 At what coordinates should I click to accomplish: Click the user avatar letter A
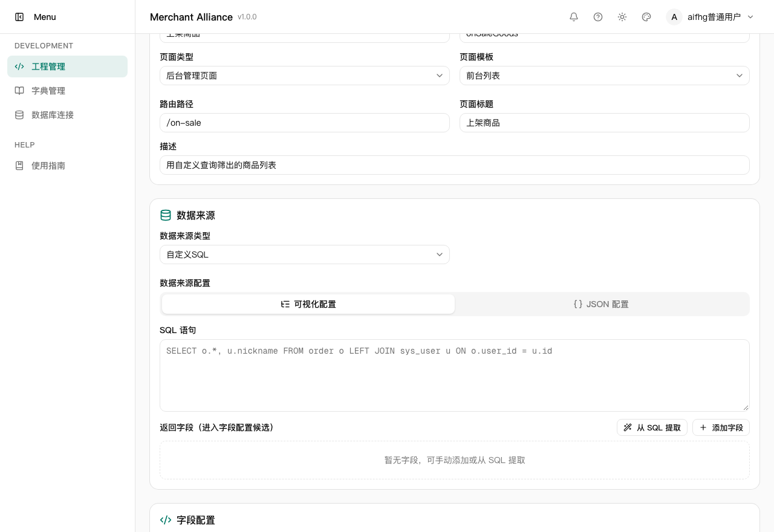(674, 17)
